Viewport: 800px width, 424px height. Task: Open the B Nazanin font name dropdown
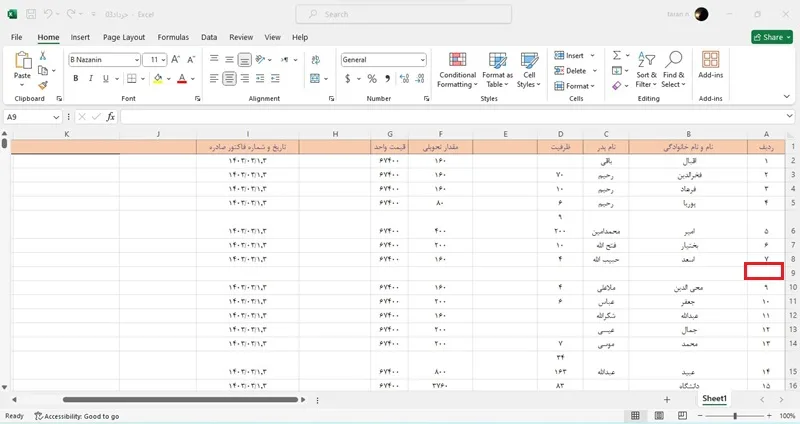[x=137, y=60]
